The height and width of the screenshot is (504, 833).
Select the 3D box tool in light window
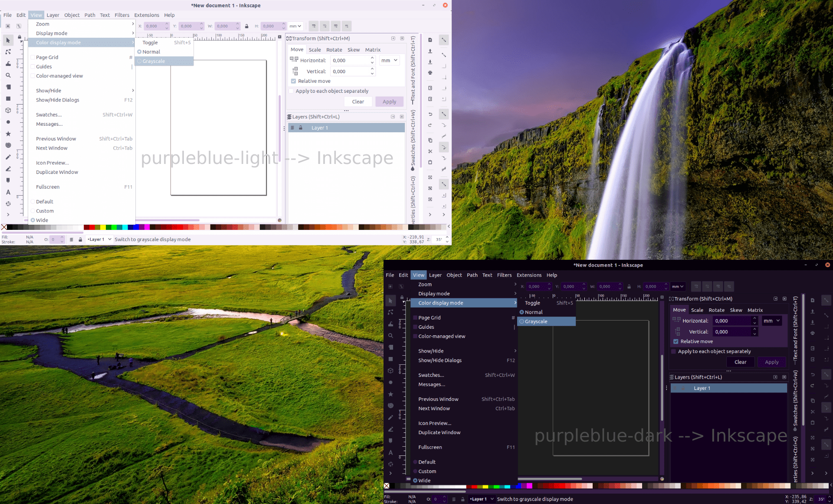click(x=8, y=111)
